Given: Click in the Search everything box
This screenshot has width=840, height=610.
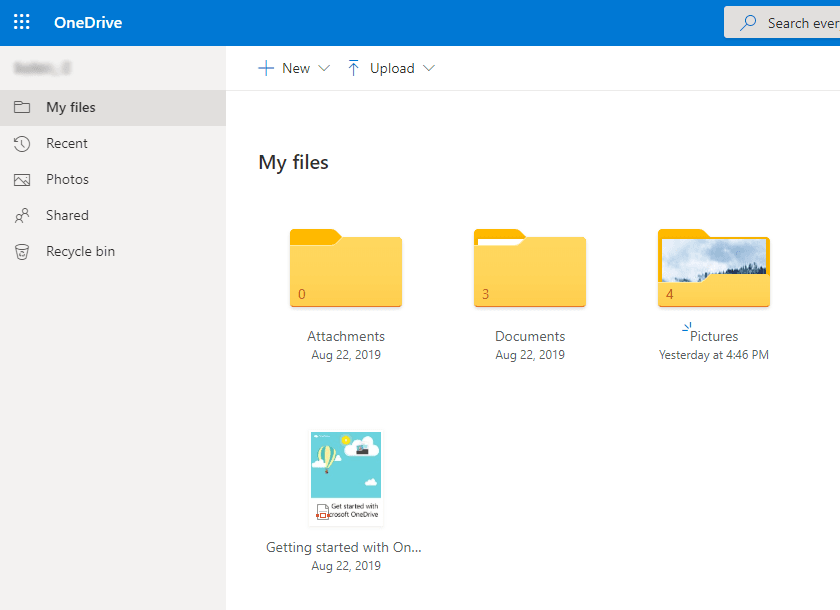Looking at the screenshot, I should tap(798, 22).
